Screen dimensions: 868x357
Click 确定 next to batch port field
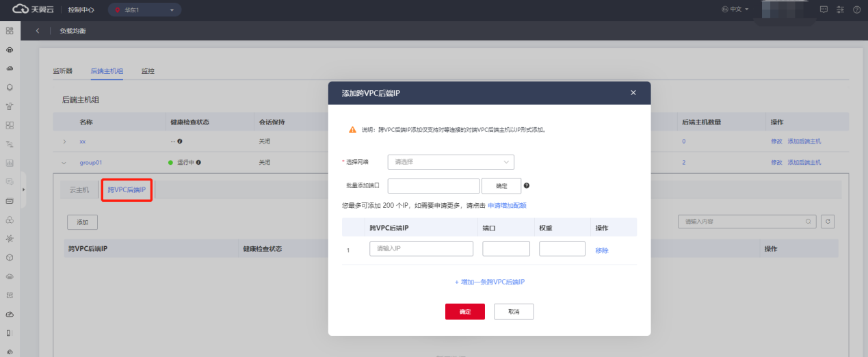501,185
